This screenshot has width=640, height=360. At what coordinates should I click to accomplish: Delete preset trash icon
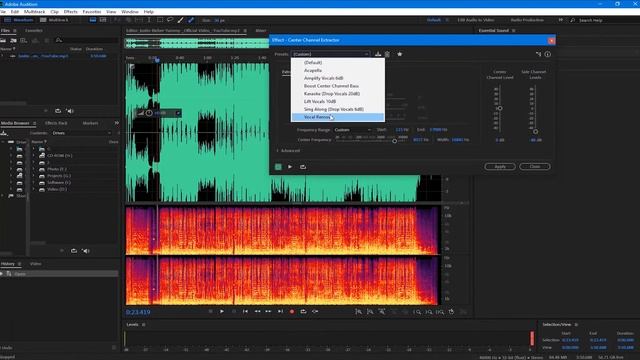(x=387, y=54)
